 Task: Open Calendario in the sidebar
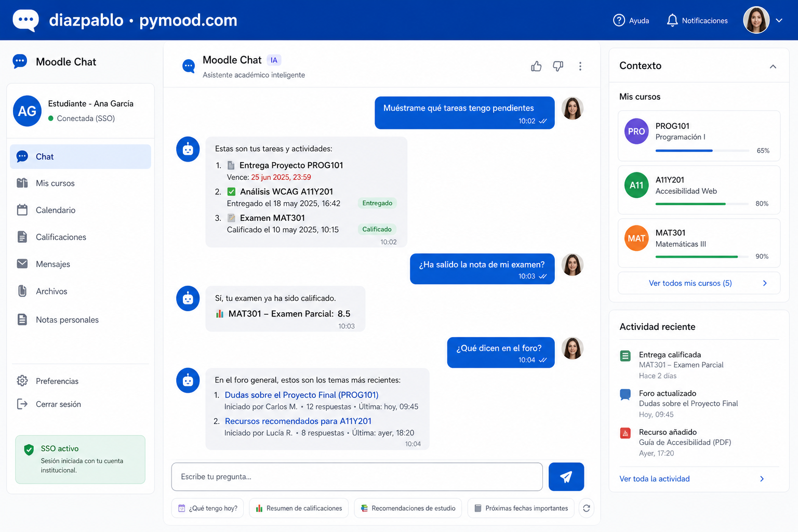coord(81,210)
